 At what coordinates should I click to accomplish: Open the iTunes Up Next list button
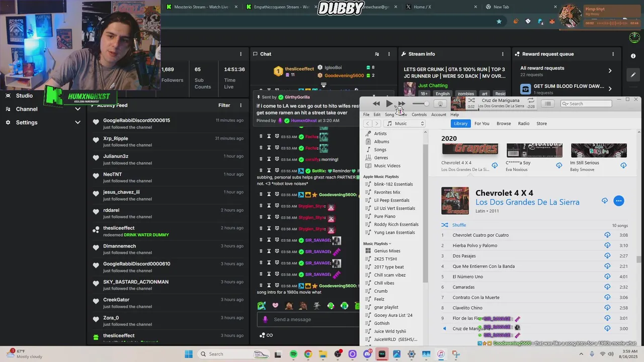[547, 104]
